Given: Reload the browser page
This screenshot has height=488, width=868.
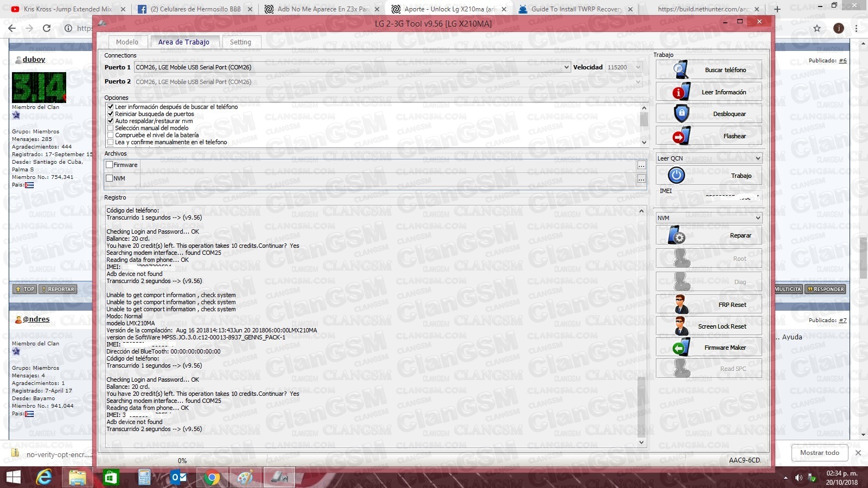Looking at the screenshot, I should (x=47, y=28).
